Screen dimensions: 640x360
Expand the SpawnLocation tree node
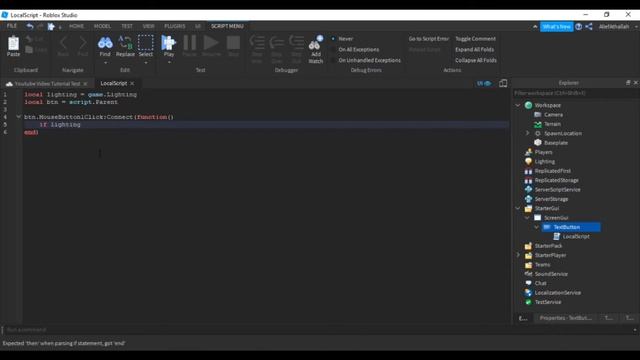click(527, 133)
